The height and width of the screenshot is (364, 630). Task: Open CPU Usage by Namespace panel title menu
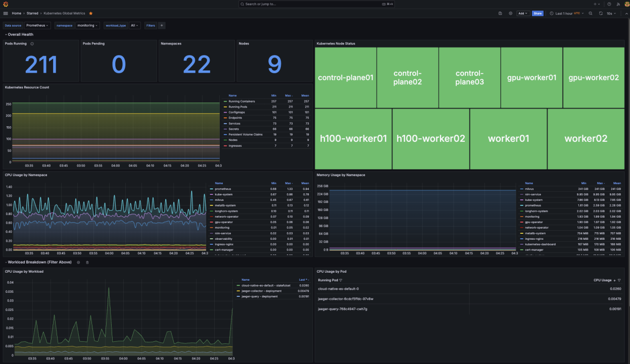26,175
